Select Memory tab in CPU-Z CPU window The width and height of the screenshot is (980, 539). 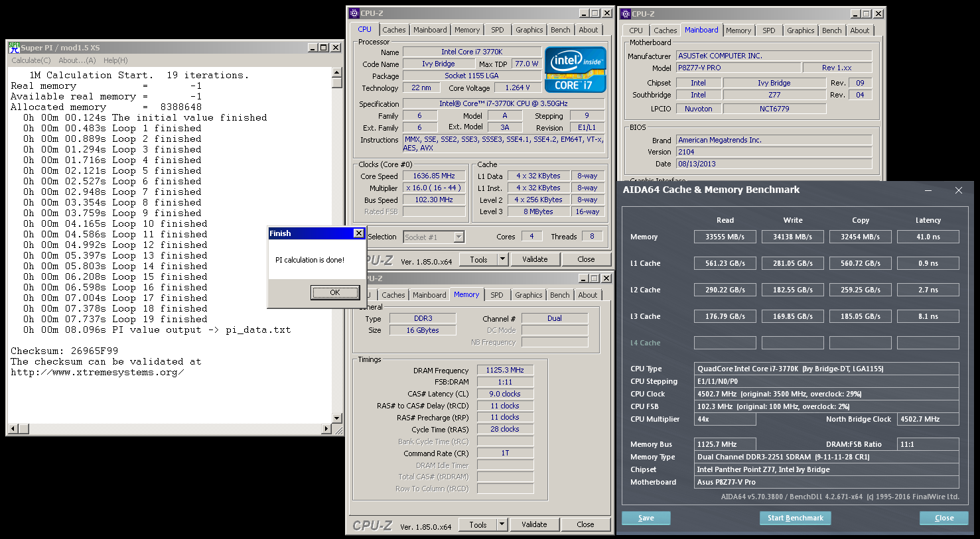(467, 30)
